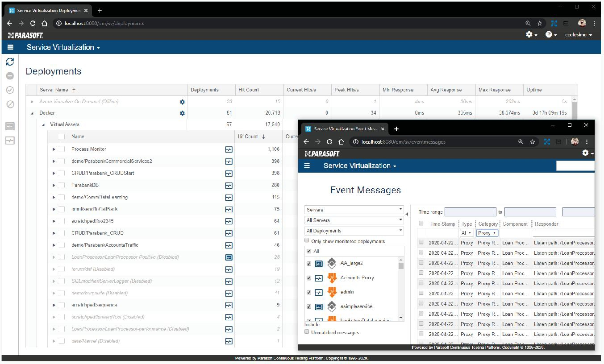
Task: Click the AA_large2 virtual asset icon
Action: [332, 263]
